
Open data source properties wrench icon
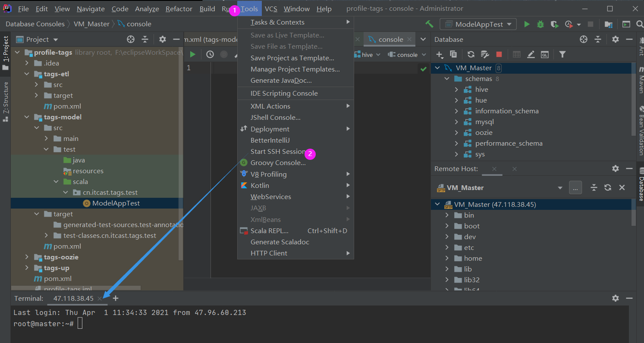click(x=485, y=54)
